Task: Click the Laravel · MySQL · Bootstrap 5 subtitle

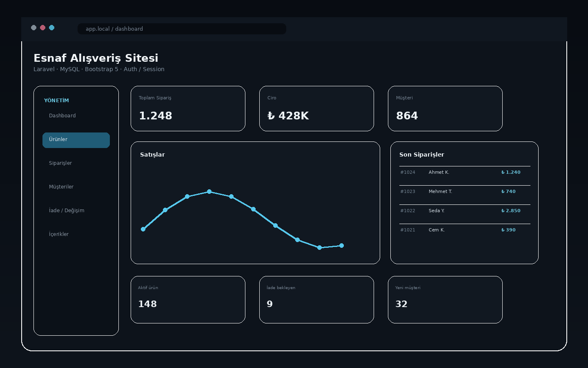Action: [x=99, y=70]
